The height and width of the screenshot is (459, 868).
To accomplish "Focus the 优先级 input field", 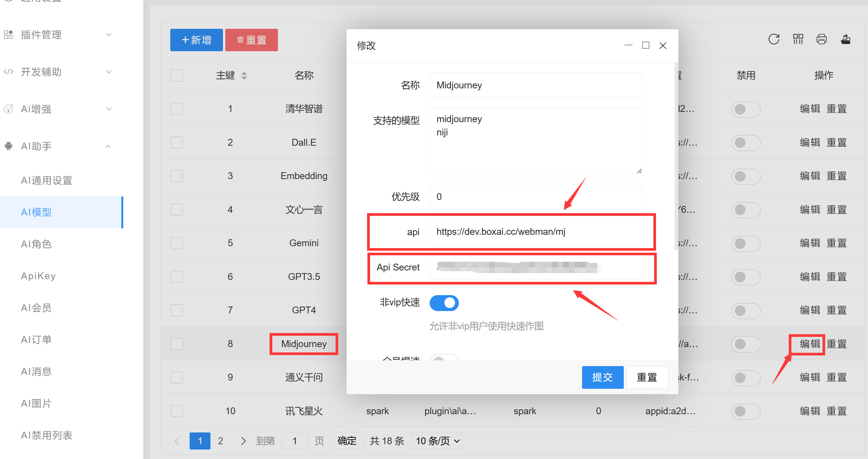I will coord(536,196).
